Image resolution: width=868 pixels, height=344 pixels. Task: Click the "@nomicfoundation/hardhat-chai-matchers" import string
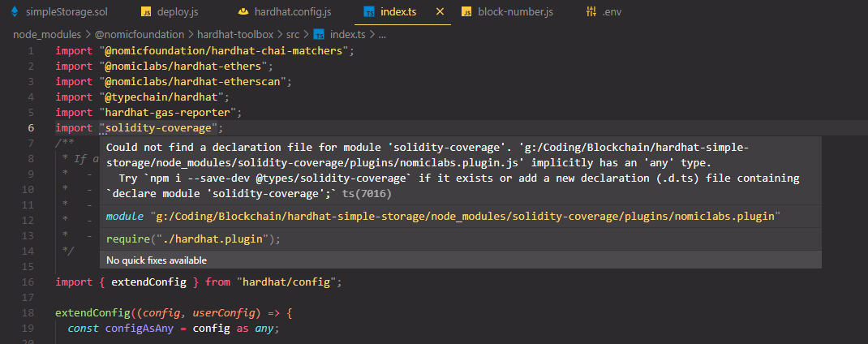(224, 51)
